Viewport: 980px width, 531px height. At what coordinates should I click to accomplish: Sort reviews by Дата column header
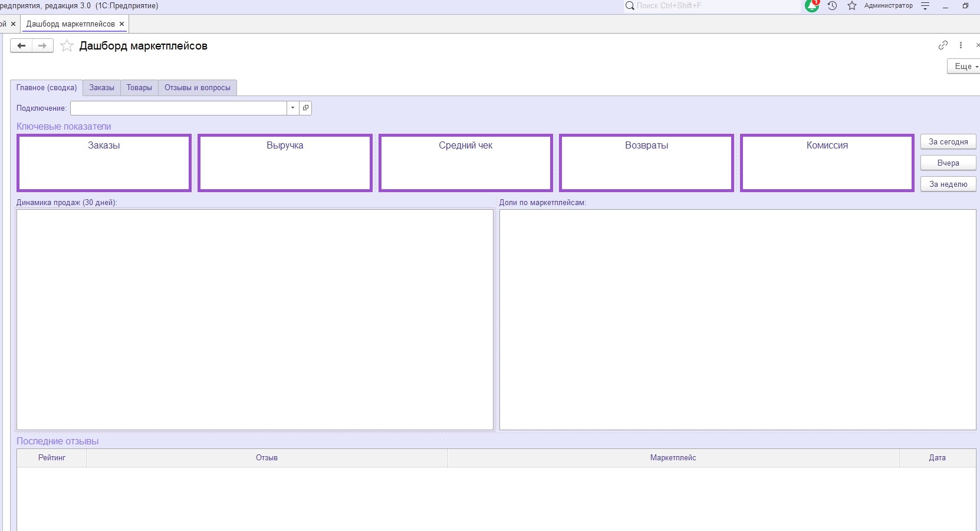point(938,458)
